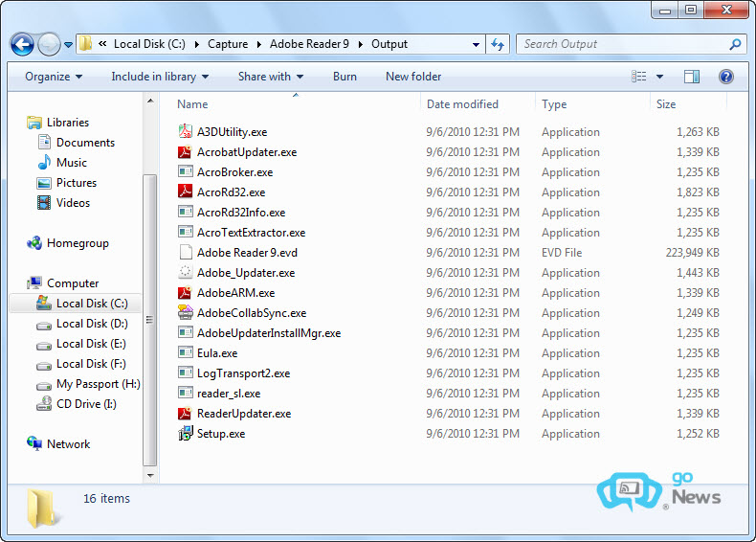Select the reader_sl.exe file name
Image resolution: width=756 pixels, height=542 pixels.
coord(229,394)
